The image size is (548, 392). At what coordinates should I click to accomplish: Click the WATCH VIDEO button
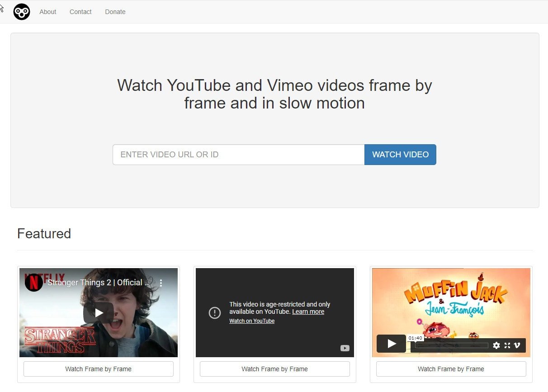click(400, 154)
